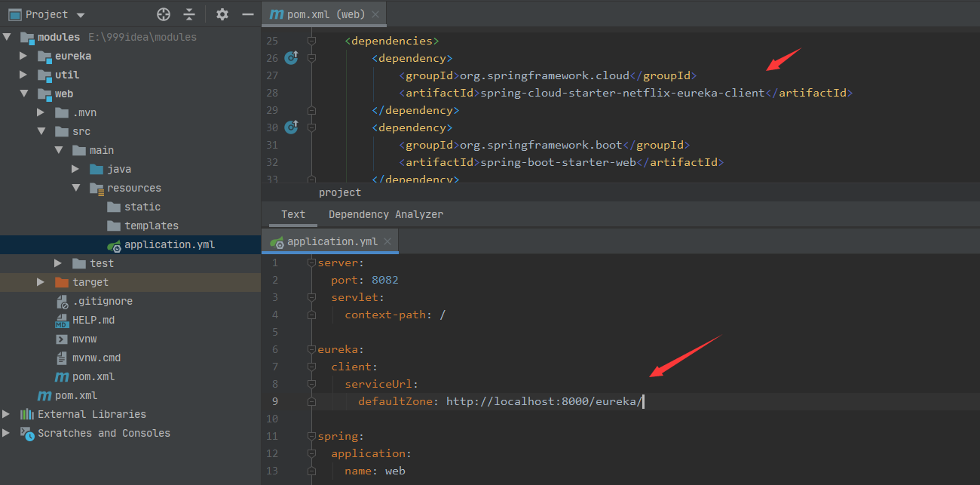Collapse the web module arrow
This screenshot has width=980, height=485.
pos(23,94)
